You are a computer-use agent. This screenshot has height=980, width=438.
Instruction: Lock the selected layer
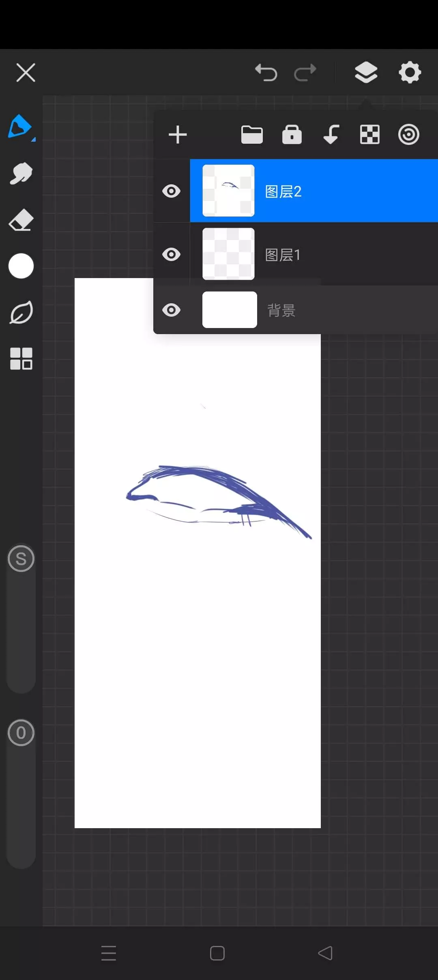[x=292, y=135]
